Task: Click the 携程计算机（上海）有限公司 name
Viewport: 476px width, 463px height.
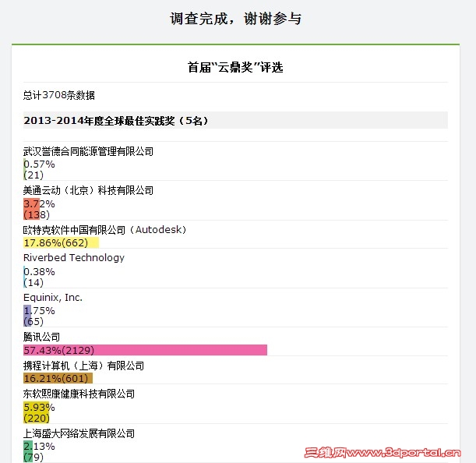Action: tap(84, 366)
